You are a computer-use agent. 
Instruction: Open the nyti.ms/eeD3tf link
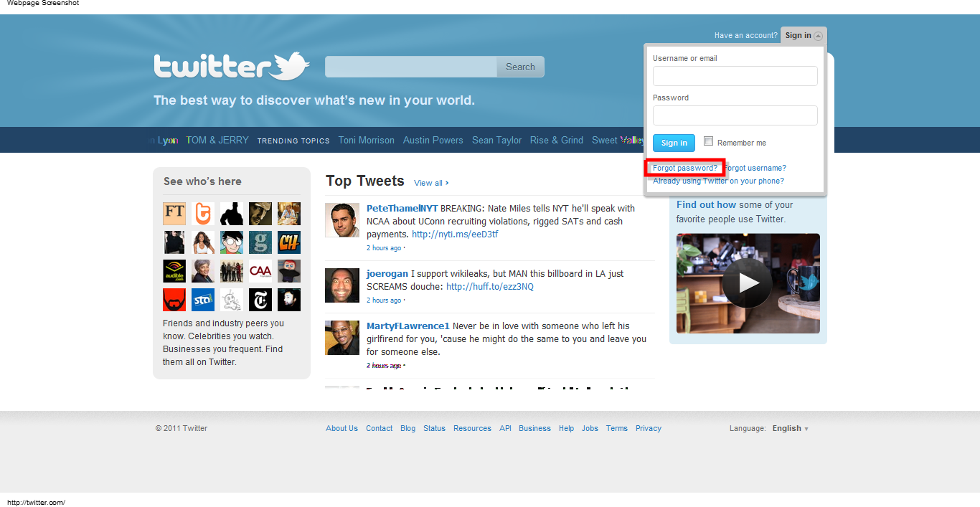click(x=455, y=234)
